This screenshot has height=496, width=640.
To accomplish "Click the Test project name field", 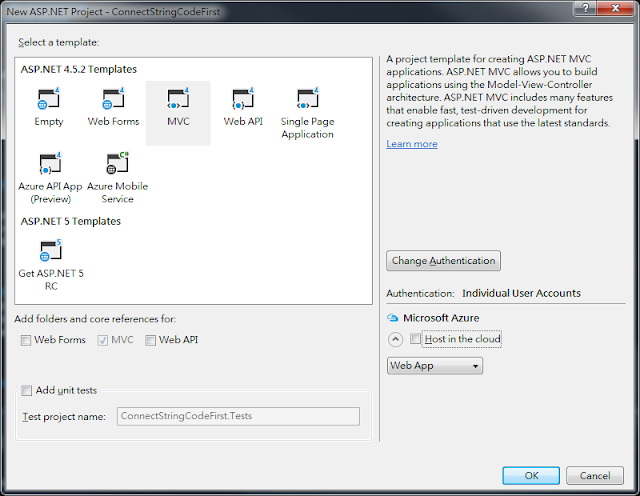I will tap(238, 416).
